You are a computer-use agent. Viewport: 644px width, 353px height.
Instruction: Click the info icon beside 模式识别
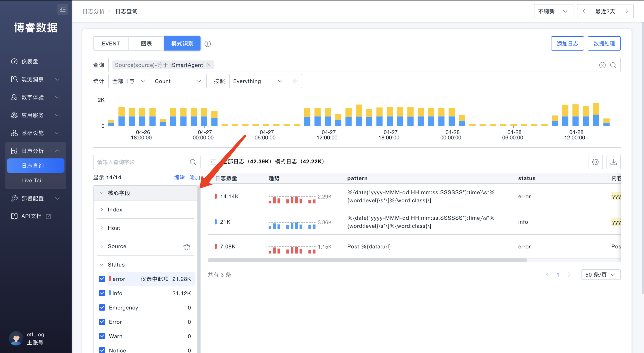tap(208, 44)
